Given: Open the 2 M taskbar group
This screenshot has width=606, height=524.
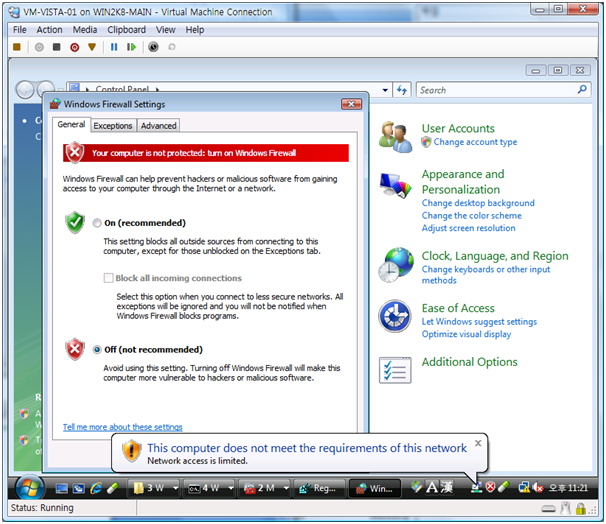Looking at the screenshot, I should pos(265,488).
